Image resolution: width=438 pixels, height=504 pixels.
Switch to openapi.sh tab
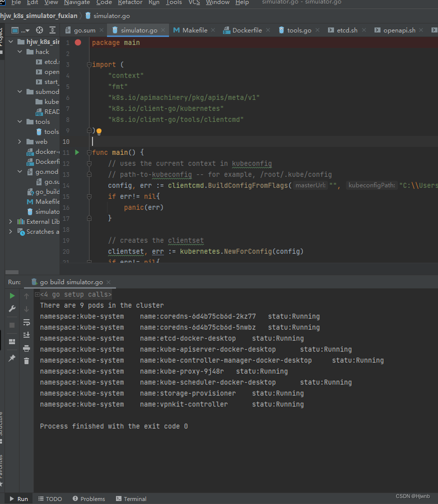click(399, 30)
